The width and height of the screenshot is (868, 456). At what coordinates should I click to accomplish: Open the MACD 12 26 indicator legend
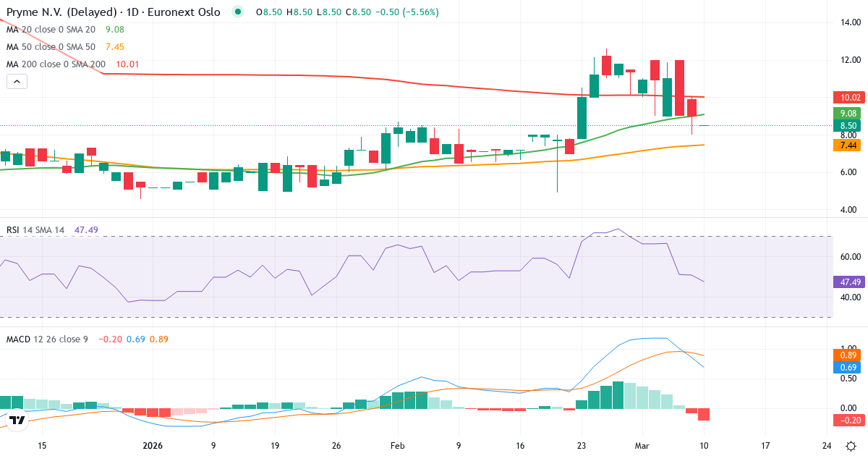[47, 339]
